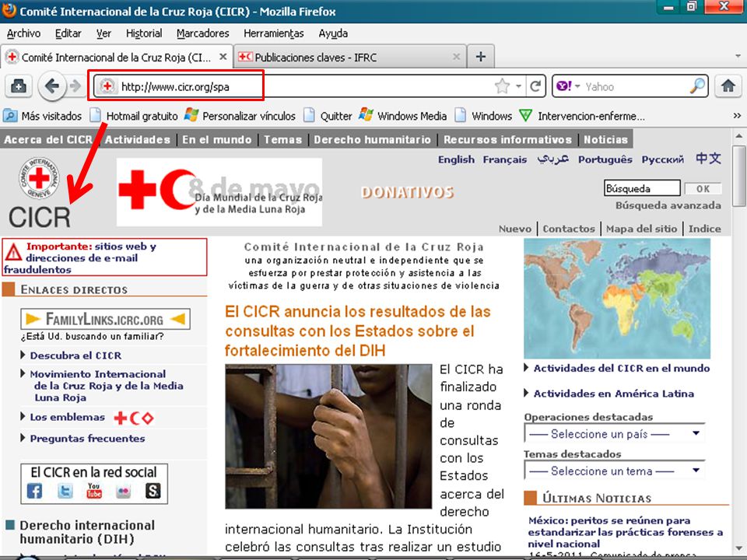Open the list all tabs dropdown arrow
The height and width of the screenshot is (560, 747).
click(738, 57)
